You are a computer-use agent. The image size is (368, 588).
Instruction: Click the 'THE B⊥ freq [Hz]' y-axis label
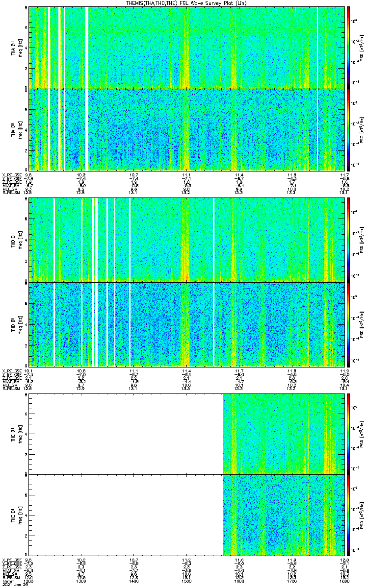[x=16, y=434]
